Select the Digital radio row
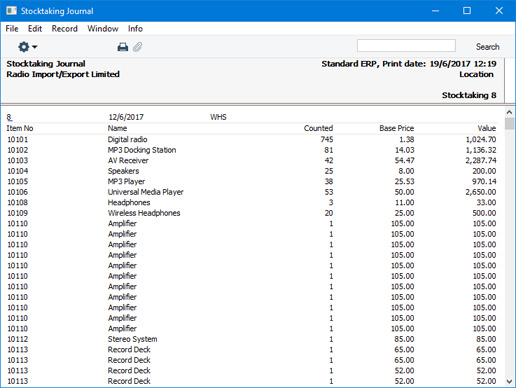Viewport: 516px width, 388px height. 252,139
